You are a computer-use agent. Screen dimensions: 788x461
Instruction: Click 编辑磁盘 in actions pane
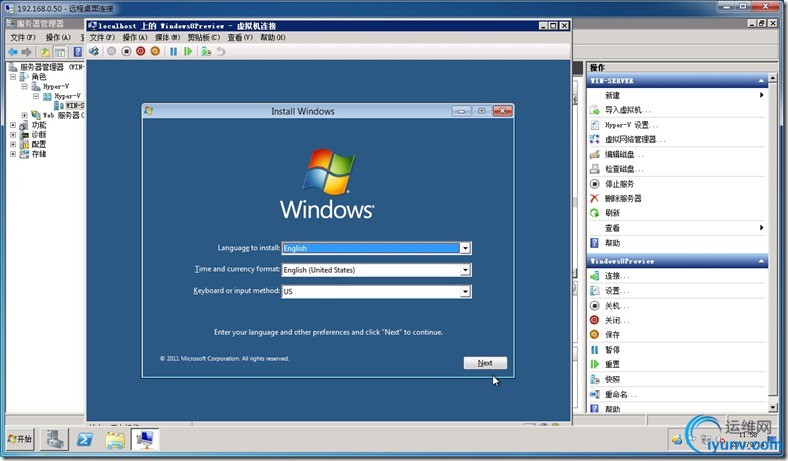(624, 154)
